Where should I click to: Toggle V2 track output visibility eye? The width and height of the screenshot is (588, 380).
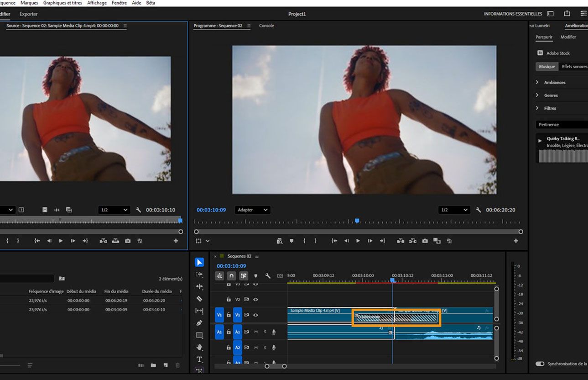point(257,299)
